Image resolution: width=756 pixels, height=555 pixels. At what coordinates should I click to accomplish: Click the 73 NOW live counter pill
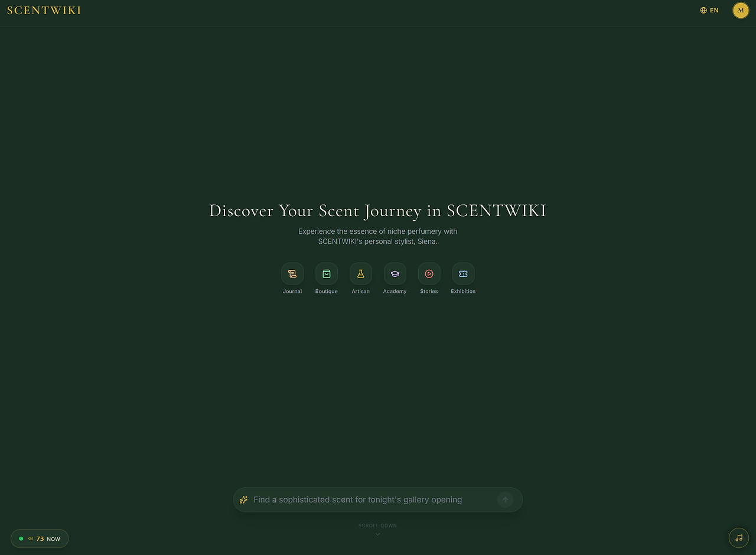pos(40,538)
